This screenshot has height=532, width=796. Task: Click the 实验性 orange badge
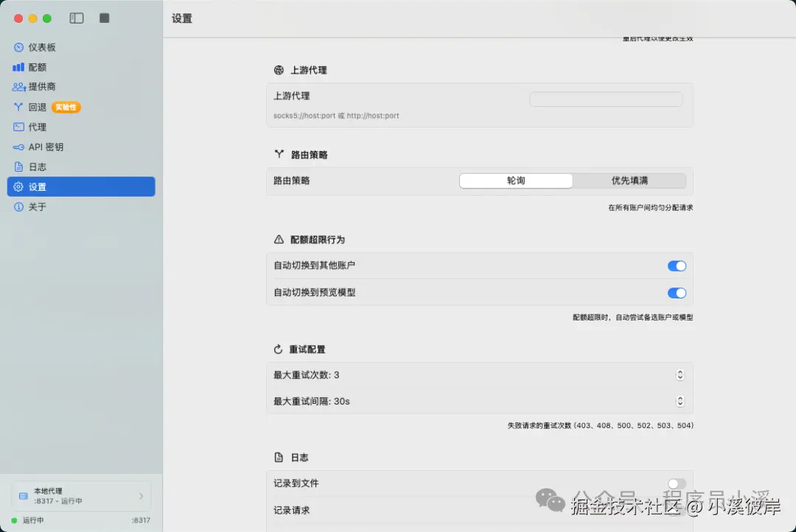point(66,107)
